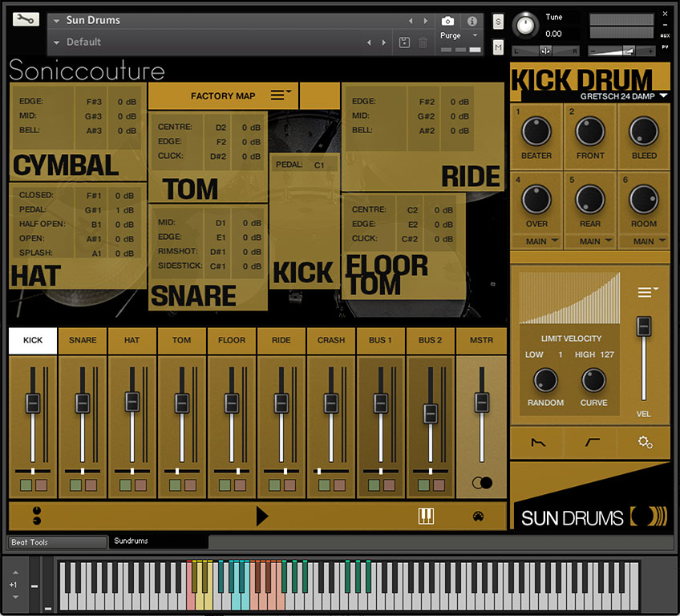Click the KICK channel pan slider
Viewport: 680px width, 616px height.
[x=33, y=471]
